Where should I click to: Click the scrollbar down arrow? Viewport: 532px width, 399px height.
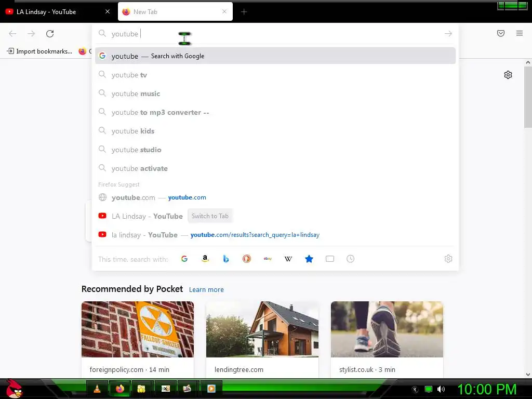528,374
